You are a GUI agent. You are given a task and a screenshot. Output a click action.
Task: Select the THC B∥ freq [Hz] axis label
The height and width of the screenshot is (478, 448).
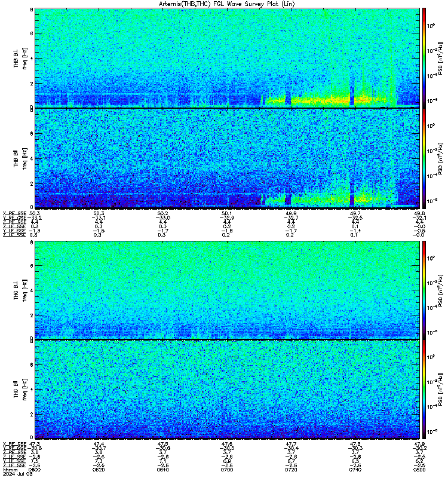coord(20,390)
